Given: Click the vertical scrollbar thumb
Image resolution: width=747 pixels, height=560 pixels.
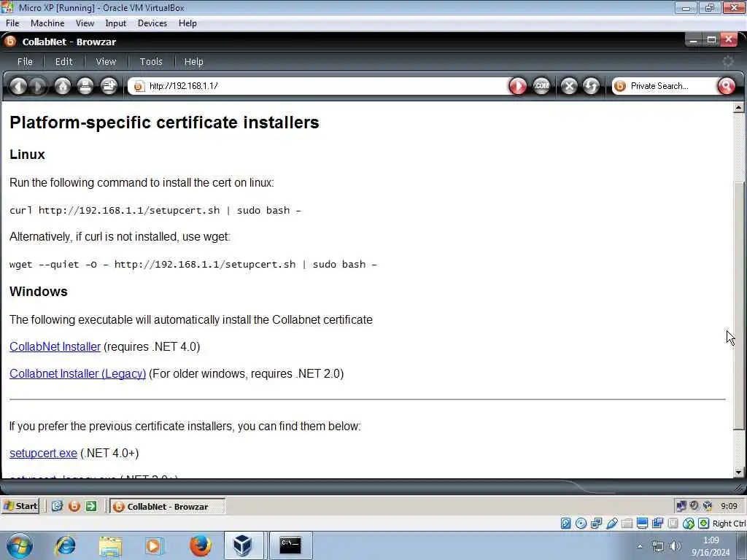Looking at the screenshot, I should [x=738, y=305].
